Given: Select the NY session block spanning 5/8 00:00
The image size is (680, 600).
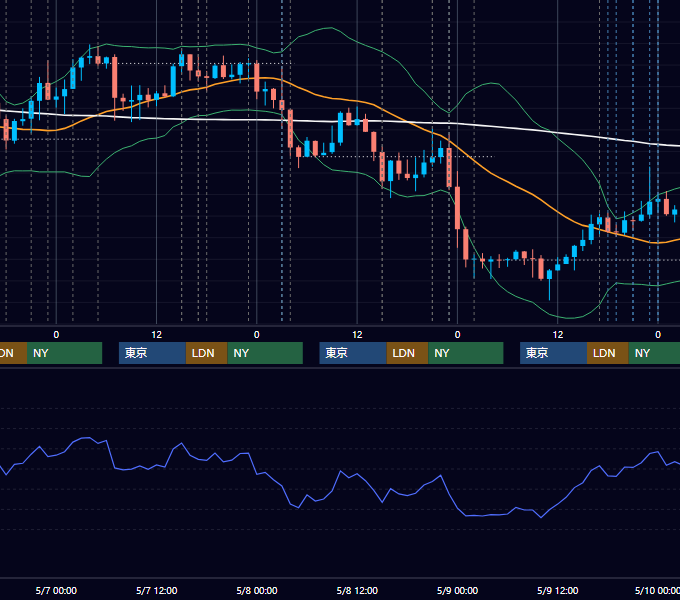Looking at the screenshot, I should click(x=265, y=353).
